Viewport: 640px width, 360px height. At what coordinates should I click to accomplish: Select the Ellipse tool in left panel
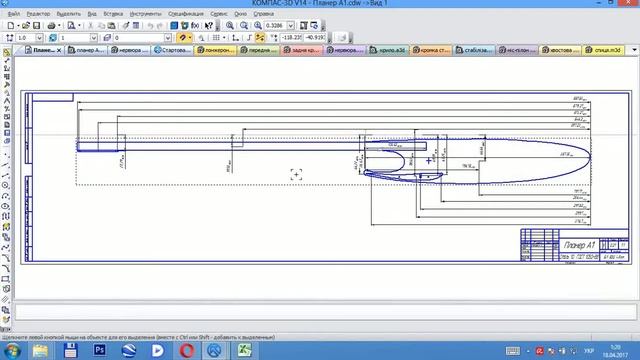coord(5,207)
